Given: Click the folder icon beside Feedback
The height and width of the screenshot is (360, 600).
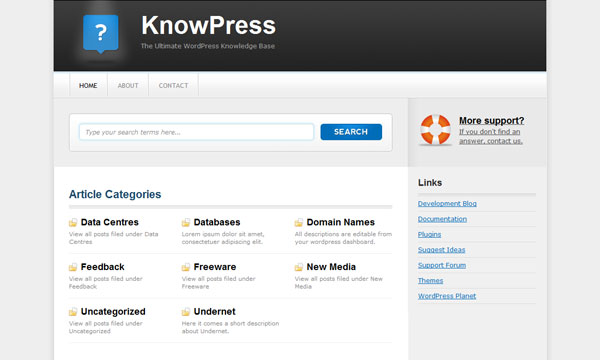Looking at the screenshot, I should tap(73, 267).
